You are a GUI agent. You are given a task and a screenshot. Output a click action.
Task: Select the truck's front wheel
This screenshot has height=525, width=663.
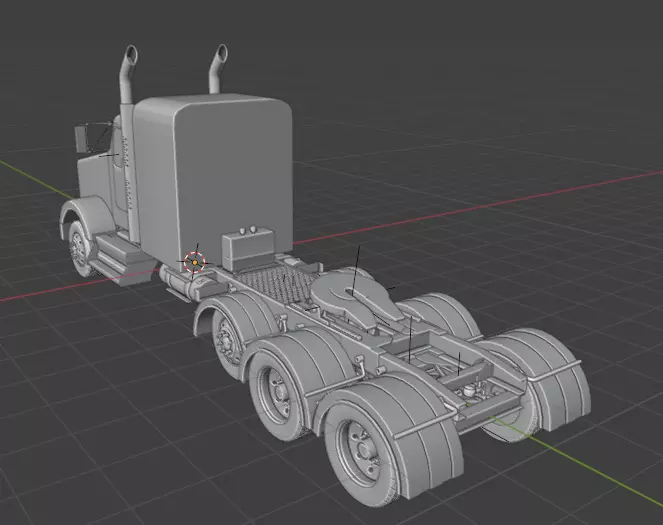tap(79, 249)
